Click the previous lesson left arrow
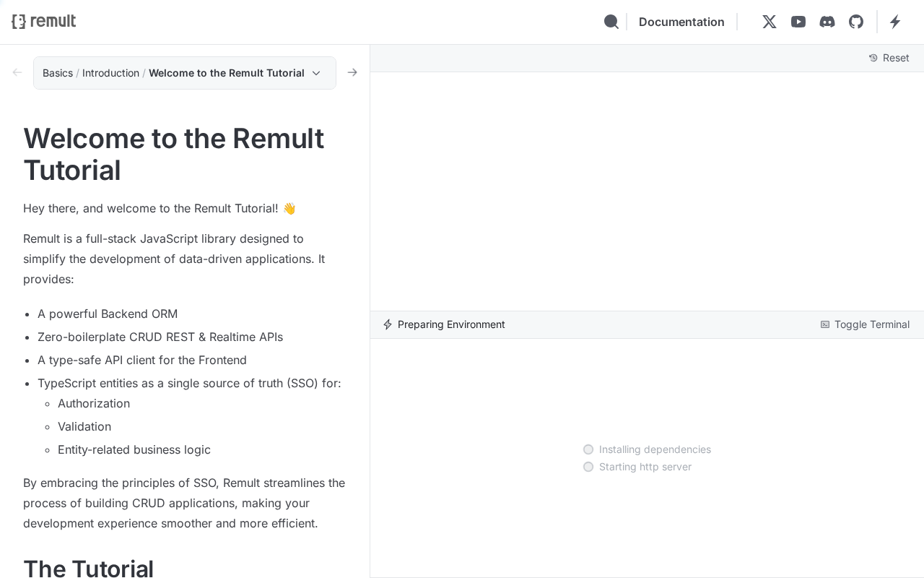 [17, 72]
